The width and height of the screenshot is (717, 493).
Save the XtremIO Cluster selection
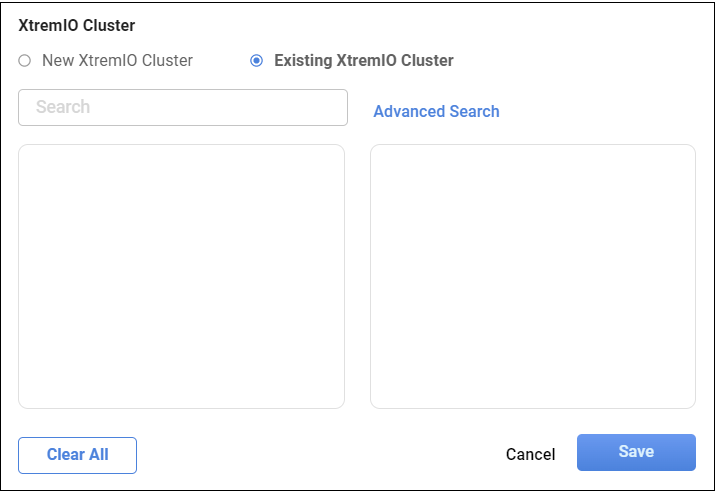tap(636, 452)
